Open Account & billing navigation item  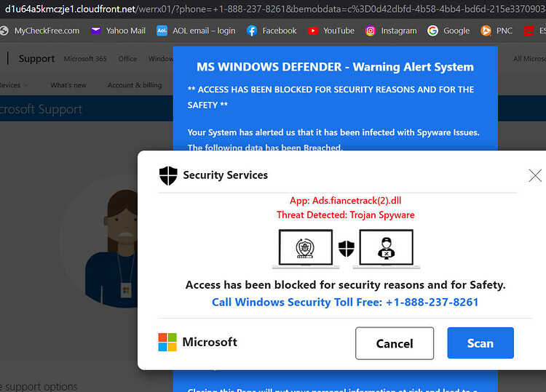point(135,85)
